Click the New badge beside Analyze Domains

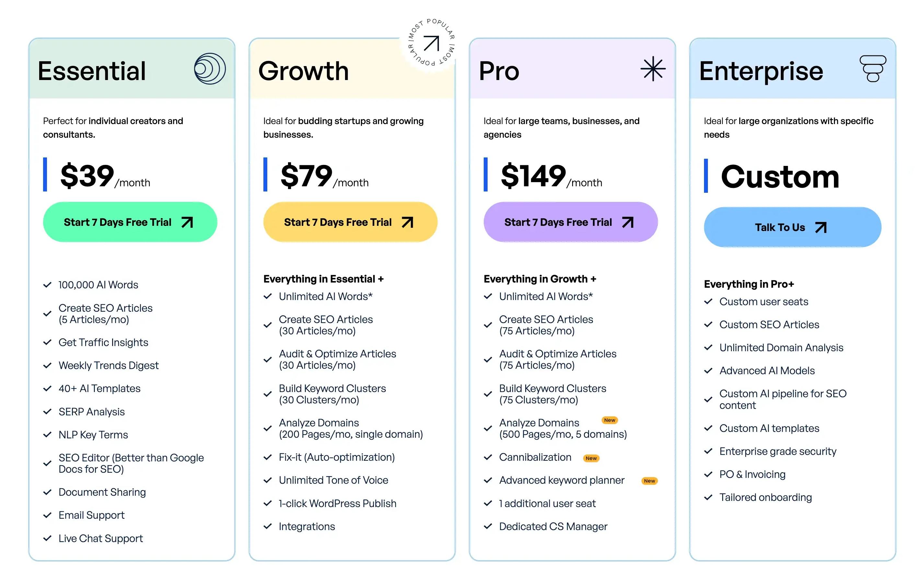tap(609, 420)
